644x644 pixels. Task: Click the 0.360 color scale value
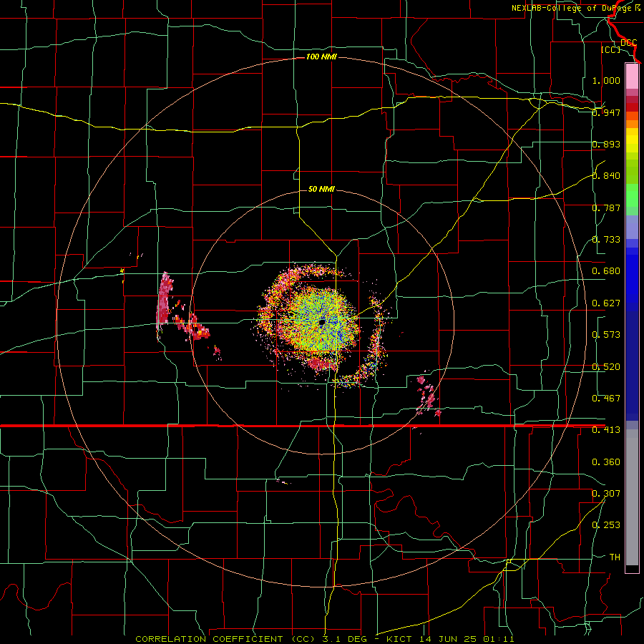606,462
